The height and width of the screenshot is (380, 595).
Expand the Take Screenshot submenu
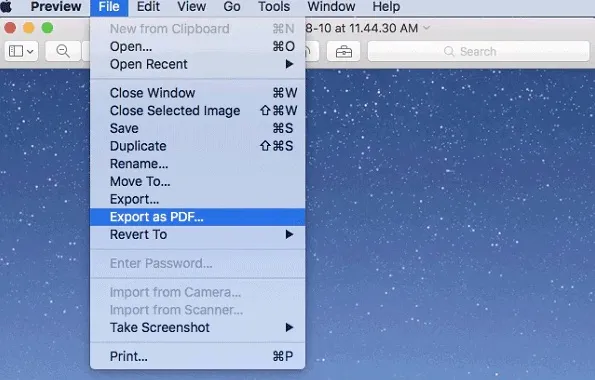tap(197, 327)
